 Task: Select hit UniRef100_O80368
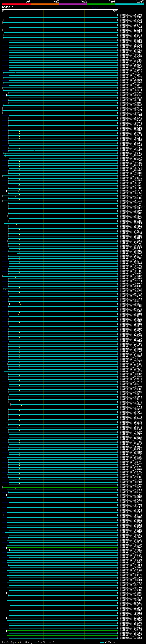[x=131, y=510]
